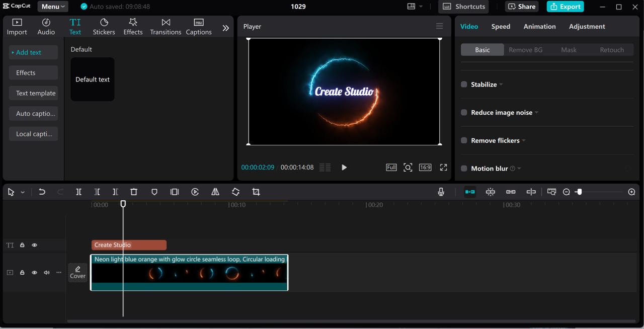
Task: Add a marker with the shield icon
Action: [154, 192]
